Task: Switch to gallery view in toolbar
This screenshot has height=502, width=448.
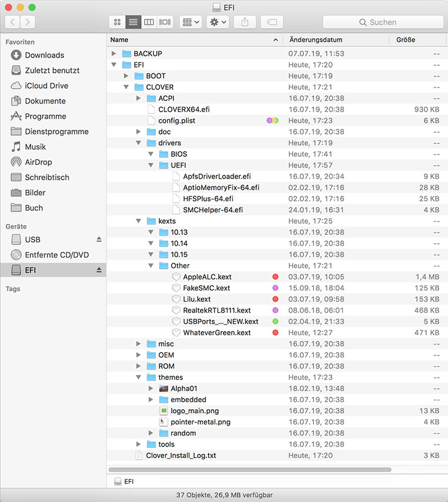Action: click(165, 22)
